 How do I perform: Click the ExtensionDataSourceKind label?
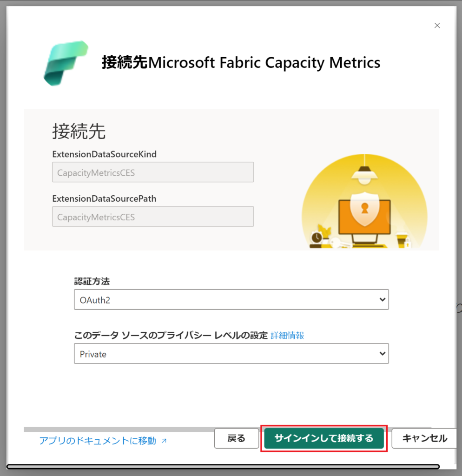105,154
